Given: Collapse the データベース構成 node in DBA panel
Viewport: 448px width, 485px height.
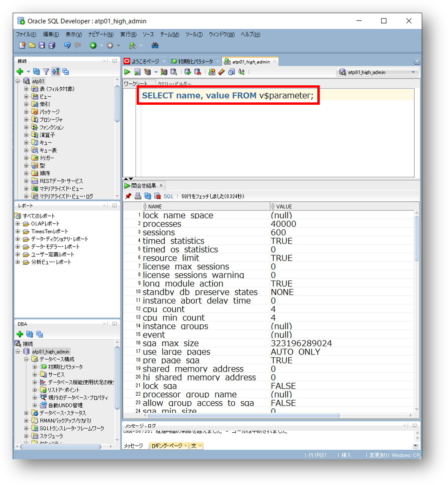Looking at the screenshot, I should click(x=26, y=359).
